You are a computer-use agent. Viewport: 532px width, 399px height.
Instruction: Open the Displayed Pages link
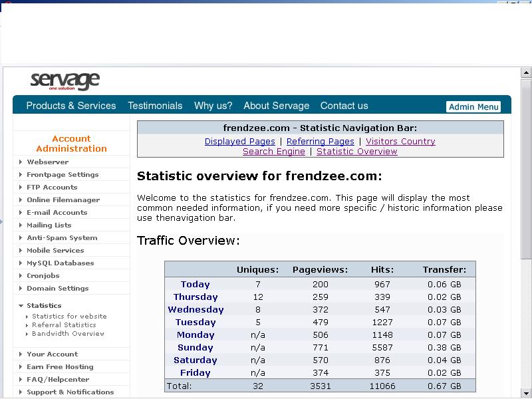[239, 142]
